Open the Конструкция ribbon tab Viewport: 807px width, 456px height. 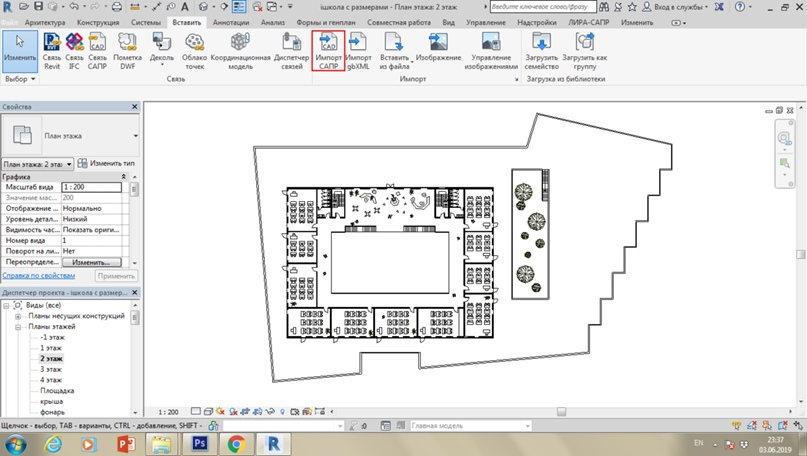[98, 23]
